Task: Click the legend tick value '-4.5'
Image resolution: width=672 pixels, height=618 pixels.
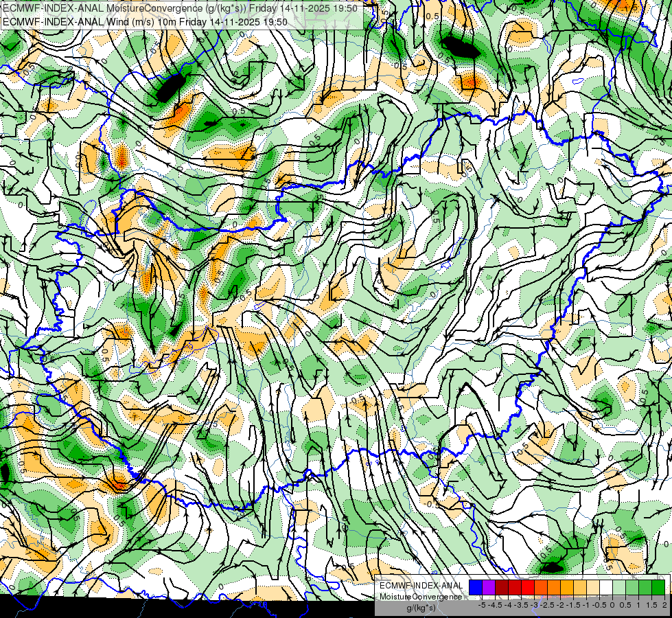Action: tap(496, 605)
